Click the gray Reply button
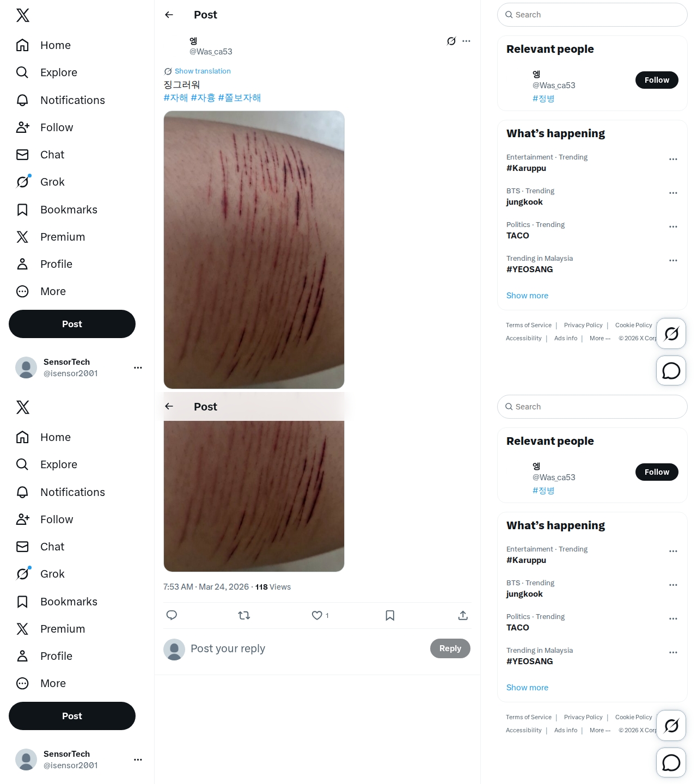This screenshot has width=697, height=784. tap(450, 648)
